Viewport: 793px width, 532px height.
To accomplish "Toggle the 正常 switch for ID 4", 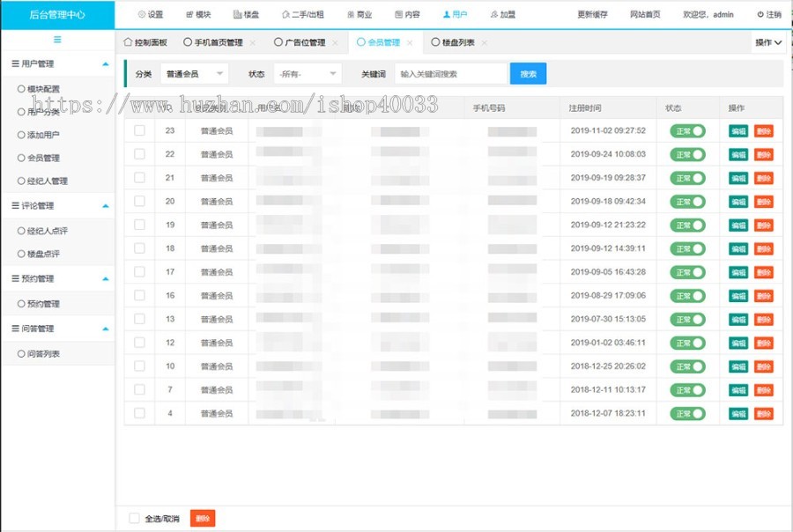I will (687, 413).
